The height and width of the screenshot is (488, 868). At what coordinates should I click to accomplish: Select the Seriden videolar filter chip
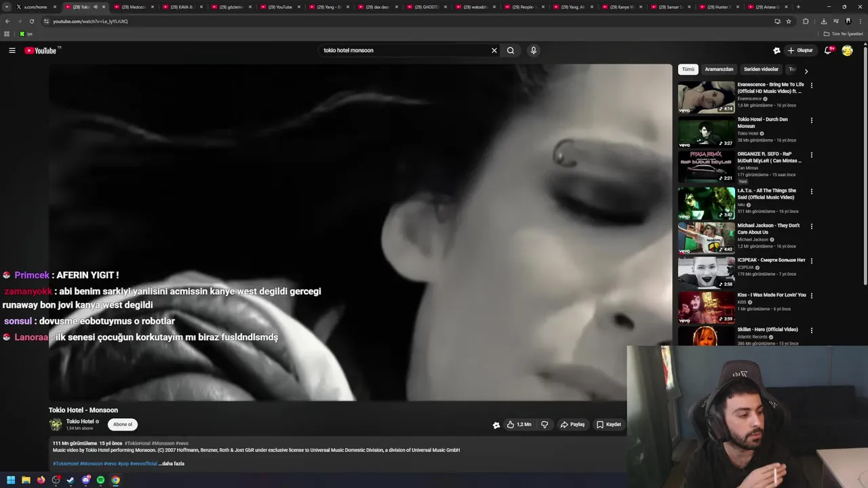point(761,69)
